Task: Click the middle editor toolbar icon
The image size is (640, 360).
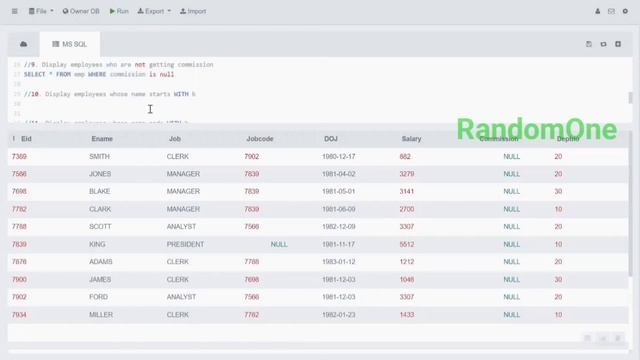Action: [603, 44]
